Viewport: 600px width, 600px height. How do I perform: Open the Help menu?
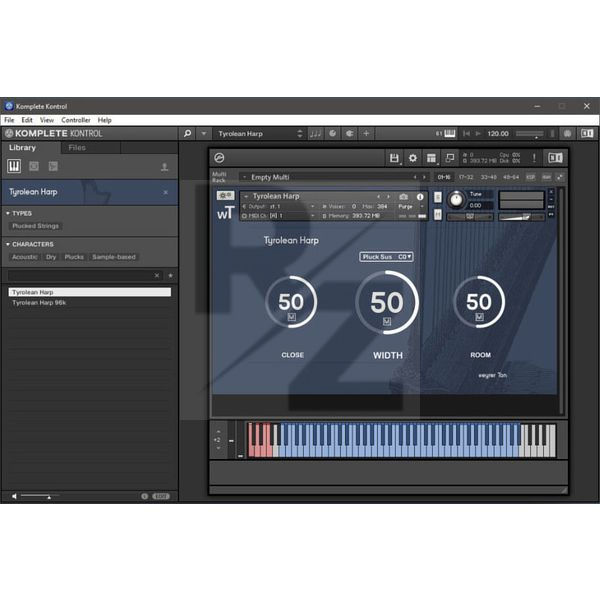104,120
